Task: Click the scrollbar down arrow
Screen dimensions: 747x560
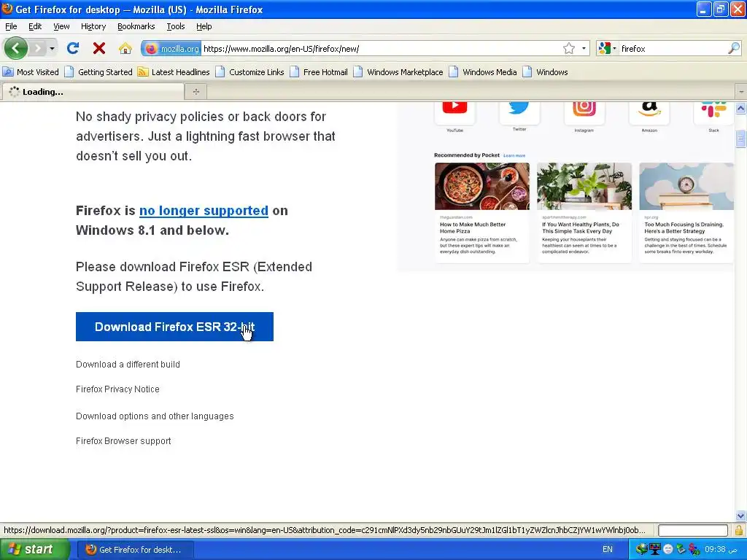Action: click(741, 516)
